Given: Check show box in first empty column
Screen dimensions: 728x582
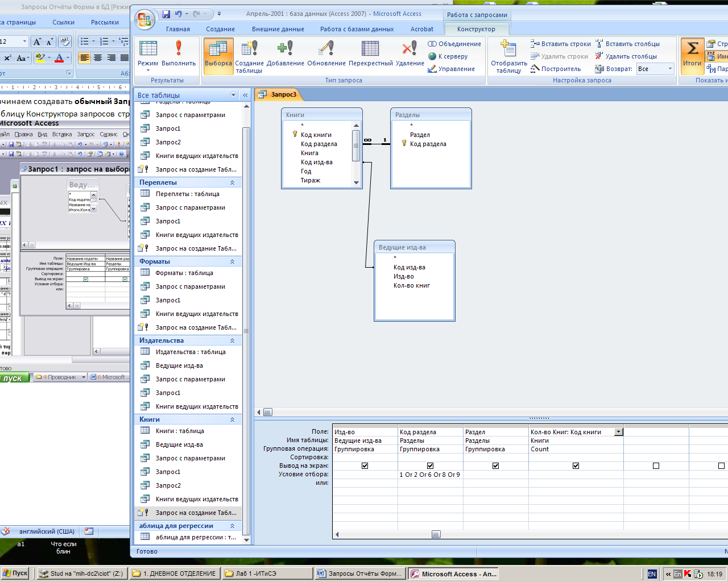Looking at the screenshot, I should click(656, 465).
